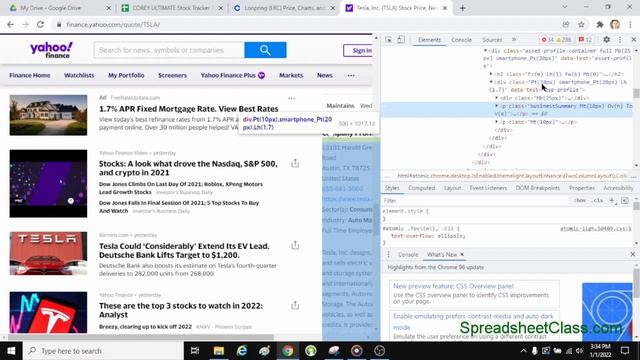Open the atomic-ltr css source link

coord(596,229)
